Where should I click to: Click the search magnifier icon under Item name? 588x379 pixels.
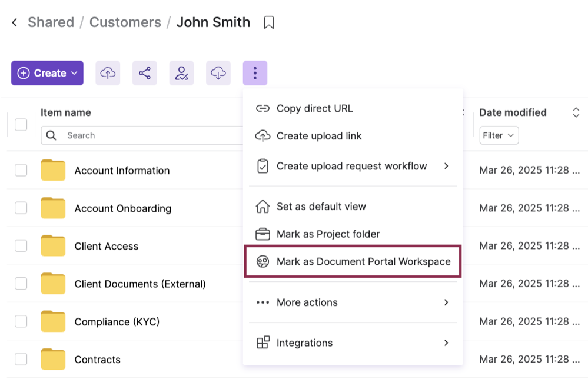pyautogui.click(x=51, y=135)
